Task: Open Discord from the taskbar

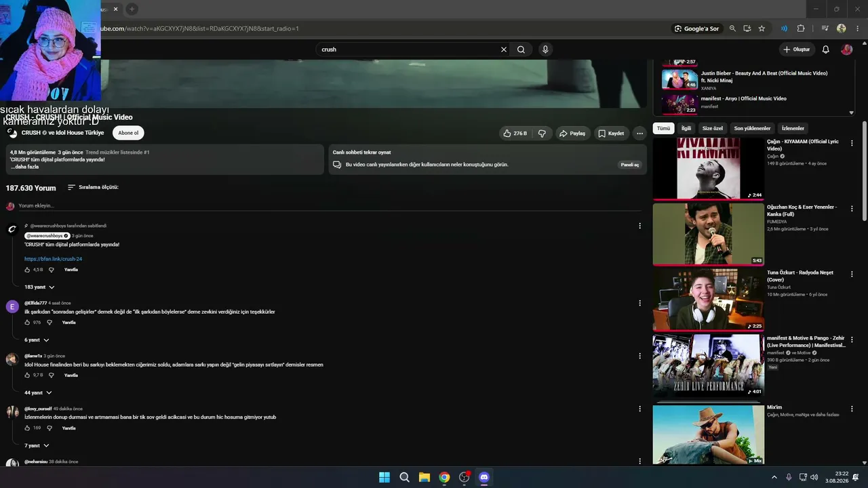Action: pyautogui.click(x=484, y=477)
